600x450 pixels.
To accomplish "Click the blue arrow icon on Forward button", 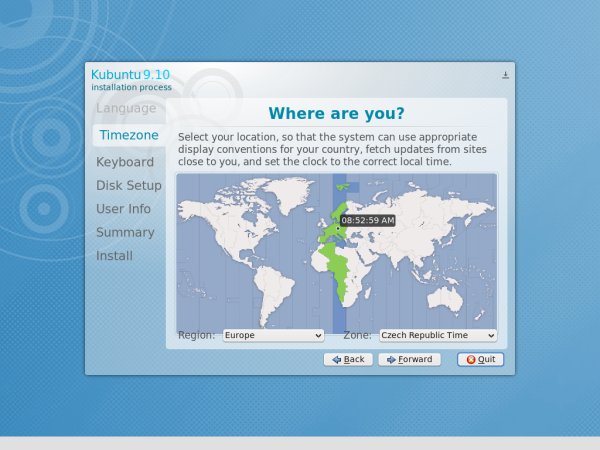I will coord(391,360).
